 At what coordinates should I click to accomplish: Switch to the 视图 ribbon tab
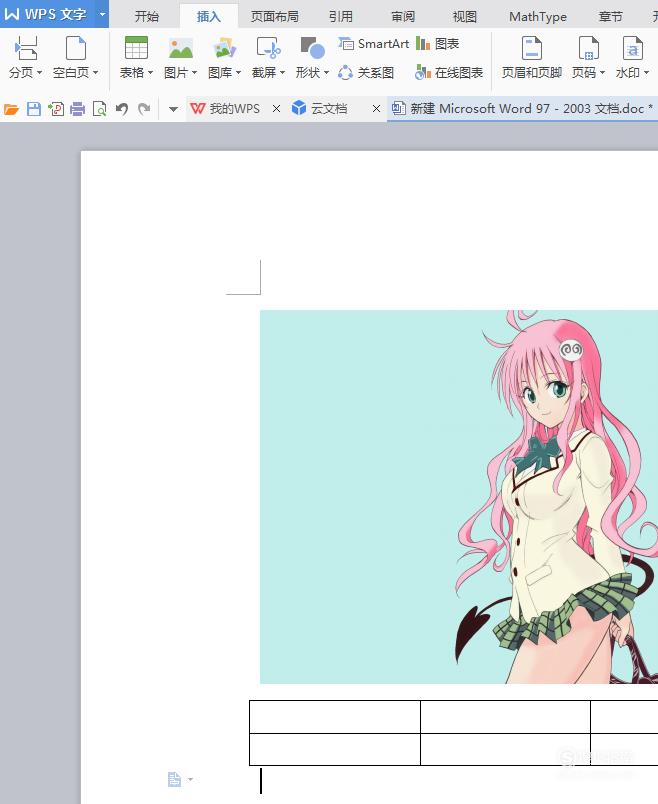[x=465, y=17]
